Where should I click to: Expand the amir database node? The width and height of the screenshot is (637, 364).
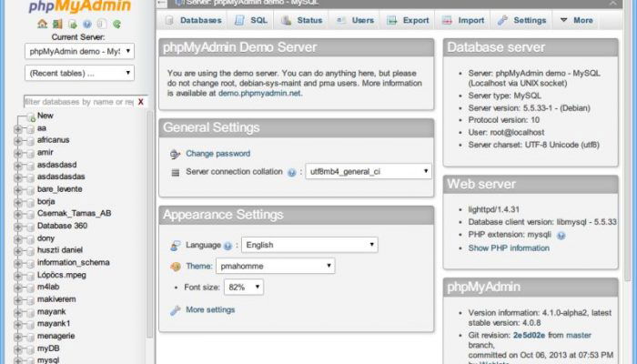18,154
